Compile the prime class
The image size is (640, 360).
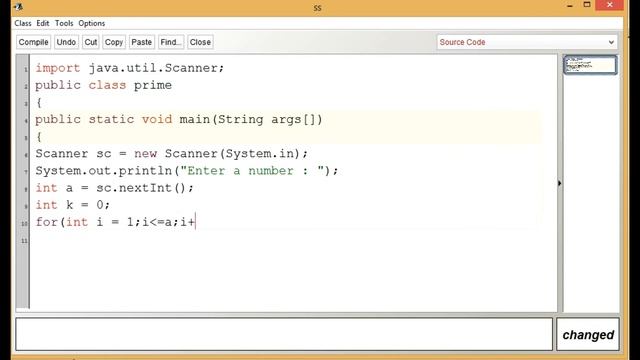point(33,42)
